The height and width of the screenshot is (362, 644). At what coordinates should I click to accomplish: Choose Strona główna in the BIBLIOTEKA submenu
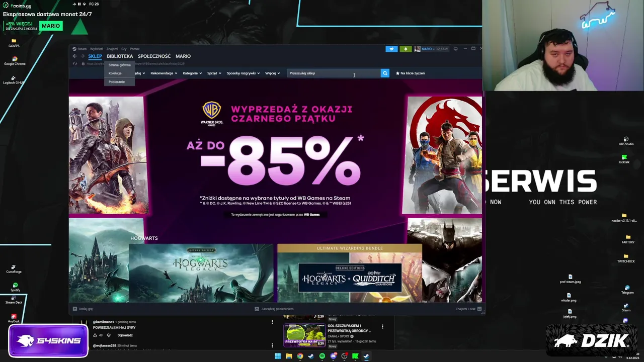tap(120, 65)
